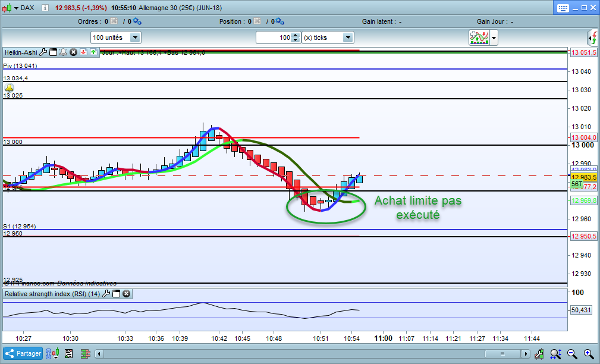The height and width of the screenshot is (364, 600).
Task: Click the green 12 969,8 price label
Action: tap(583, 200)
